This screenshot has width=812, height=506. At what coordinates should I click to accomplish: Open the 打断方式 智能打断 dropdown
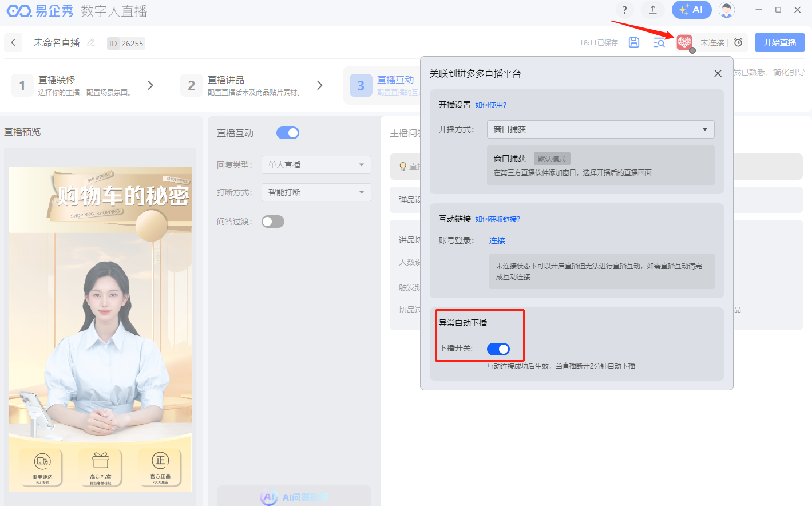[x=316, y=192]
